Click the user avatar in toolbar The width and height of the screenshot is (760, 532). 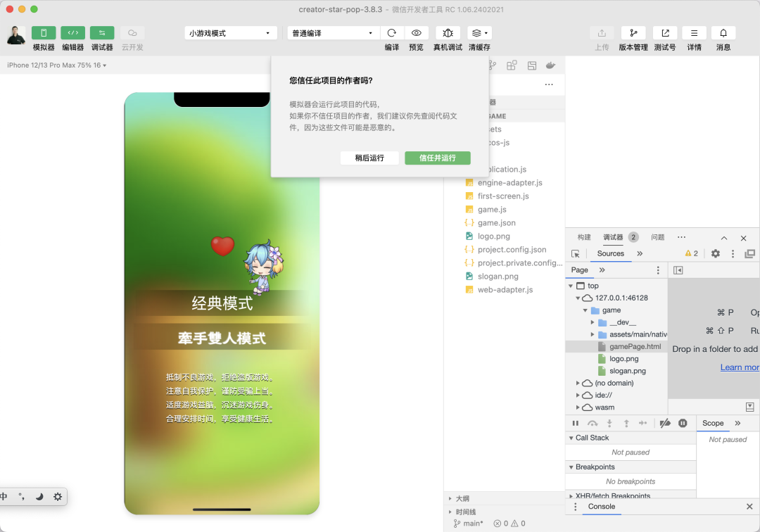coord(16,35)
